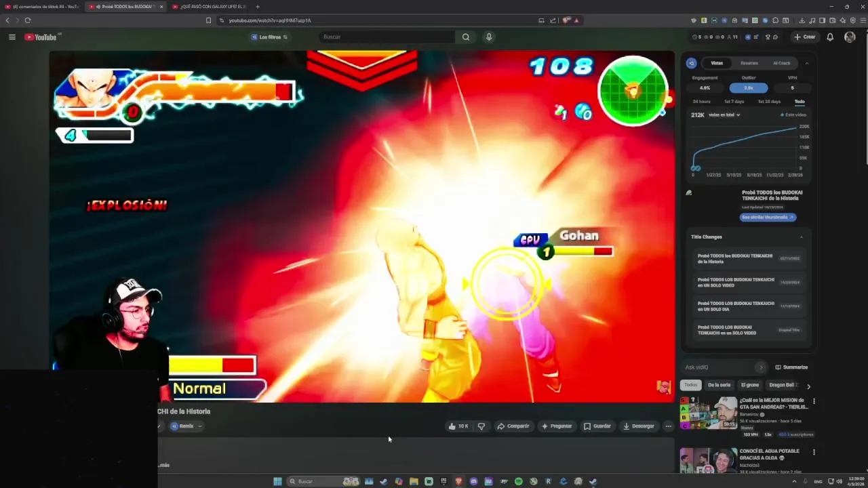Viewport: 868px width, 488px height.
Task: Select the Todo time range
Action: tap(800, 102)
